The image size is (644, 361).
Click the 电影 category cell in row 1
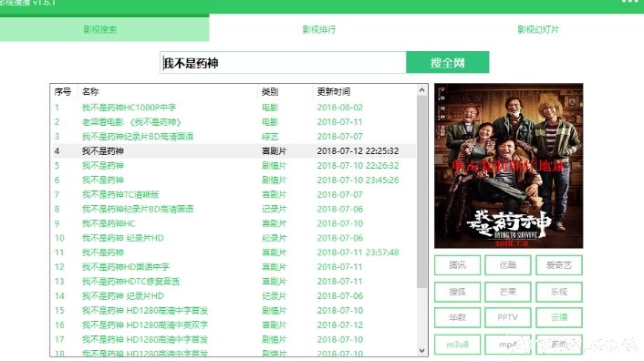click(270, 108)
